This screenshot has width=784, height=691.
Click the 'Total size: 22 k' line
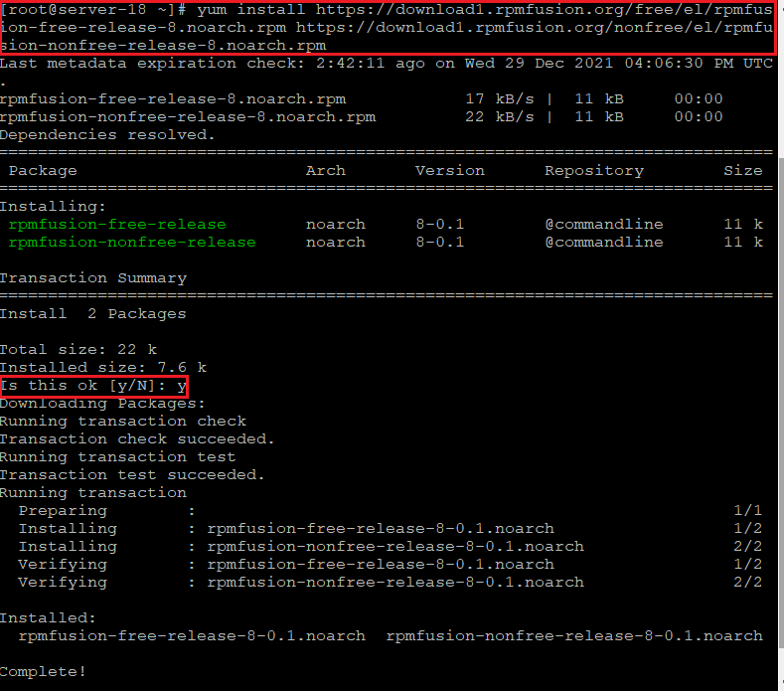78,350
